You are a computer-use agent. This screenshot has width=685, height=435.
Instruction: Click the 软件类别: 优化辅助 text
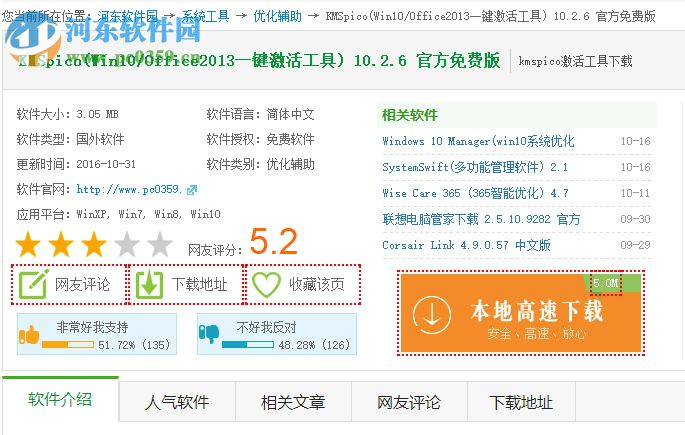coord(260,164)
